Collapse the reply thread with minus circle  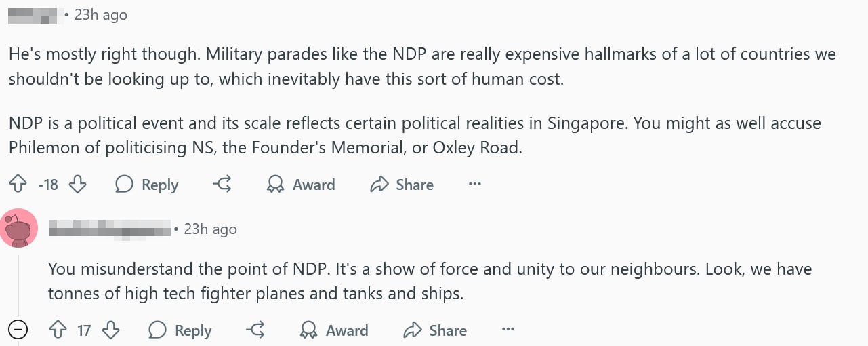click(18, 330)
